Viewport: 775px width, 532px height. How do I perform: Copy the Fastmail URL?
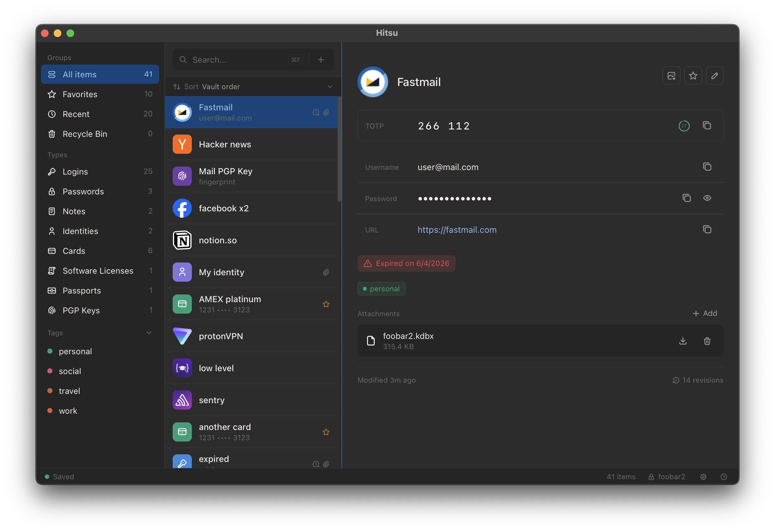click(x=707, y=230)
